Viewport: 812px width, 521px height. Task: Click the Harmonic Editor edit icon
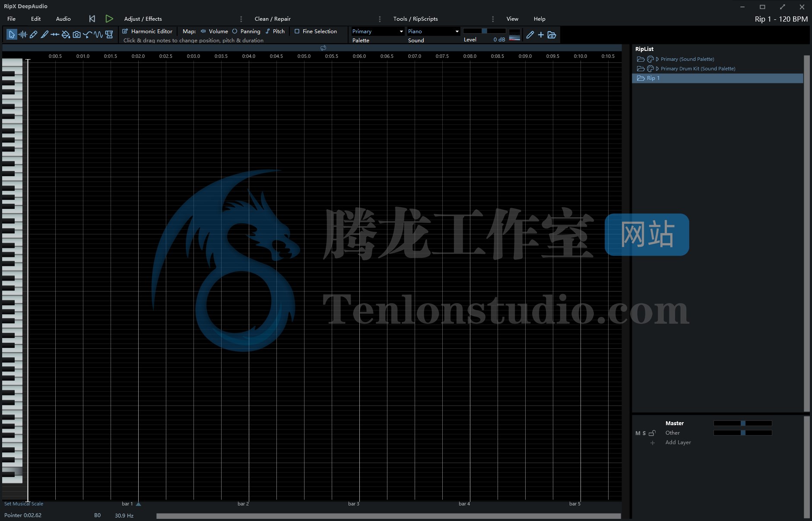pos(125,31)
